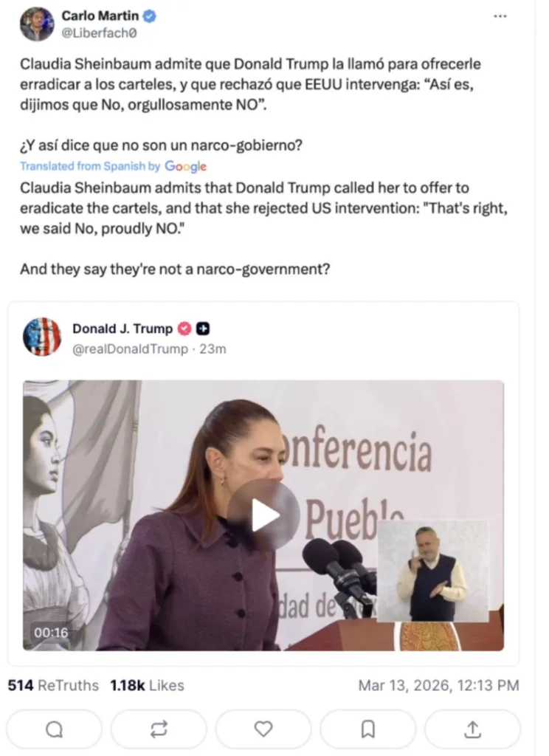549x756 pixels.
Task: Click Carlo Martin's profile avatar
Action: pyautogui.click(x=37, y=24)
